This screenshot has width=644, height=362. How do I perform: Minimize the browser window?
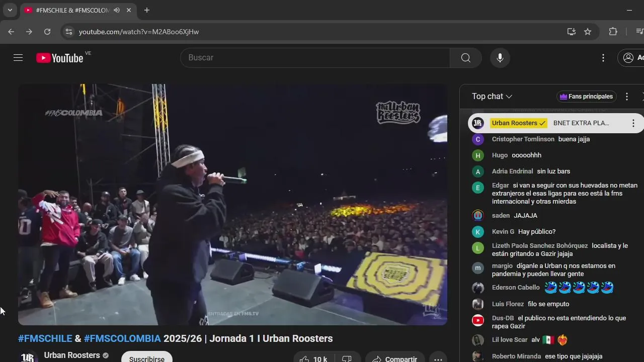(x=629, y=10)
